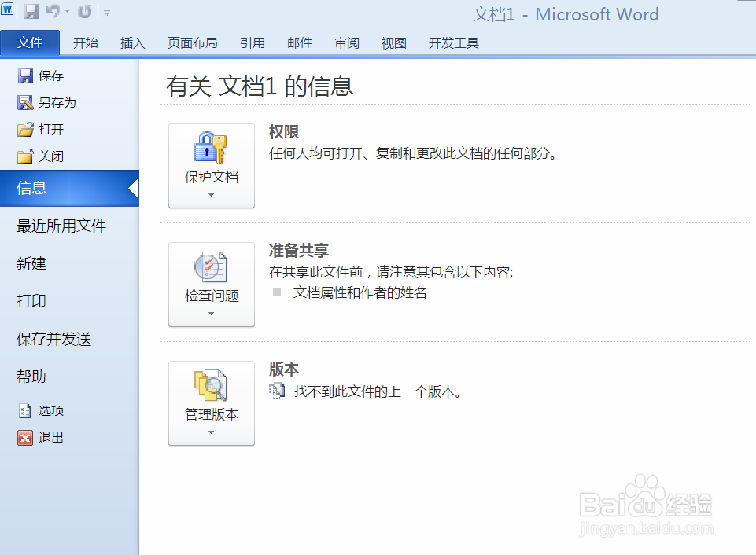Click the 另存为 icon in sidebar
Viewport: 756px width, 555px height.
coord(25,103)
